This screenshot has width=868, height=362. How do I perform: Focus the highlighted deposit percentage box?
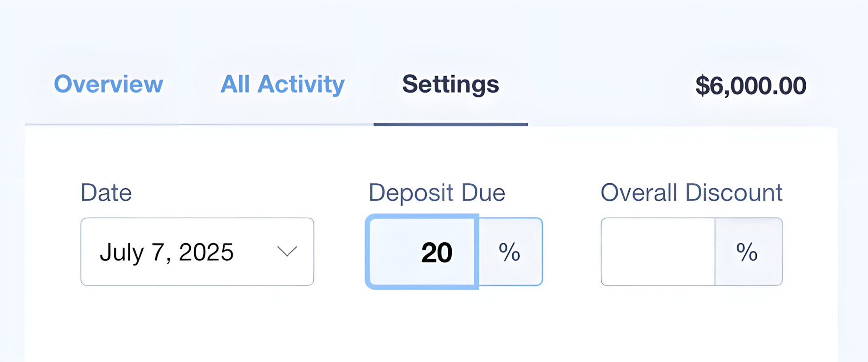click(x=422, y=251)
